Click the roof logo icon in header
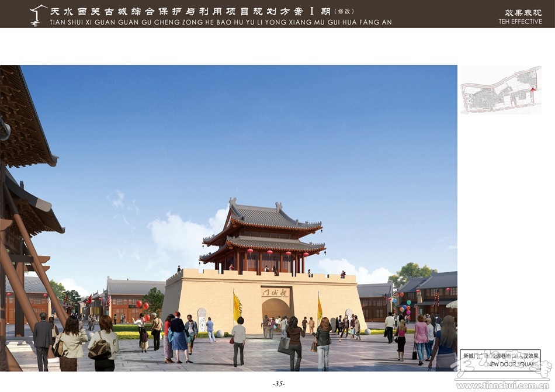555x392 pixels. coord(39,15)
